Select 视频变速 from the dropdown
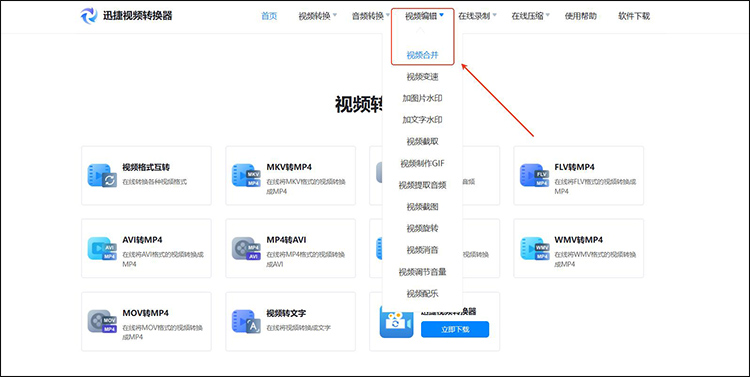The image size is (750, 377). [x=422, y=77]
